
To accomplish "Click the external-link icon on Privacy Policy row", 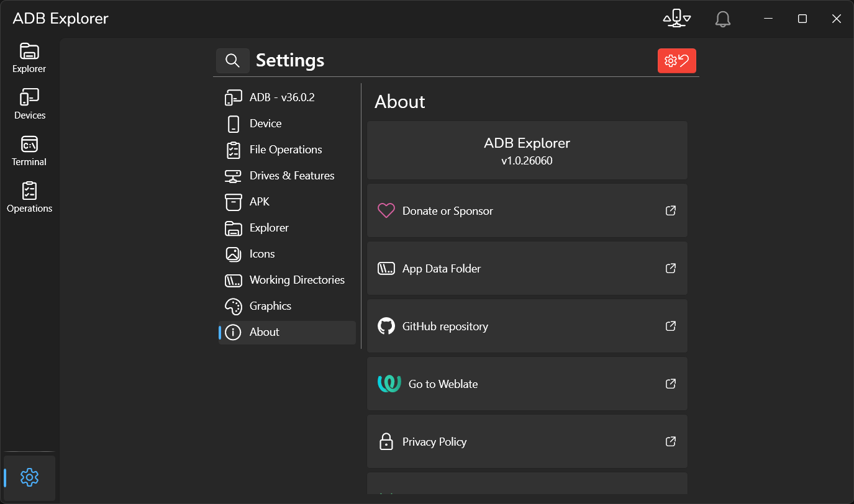I will point(671,441).
